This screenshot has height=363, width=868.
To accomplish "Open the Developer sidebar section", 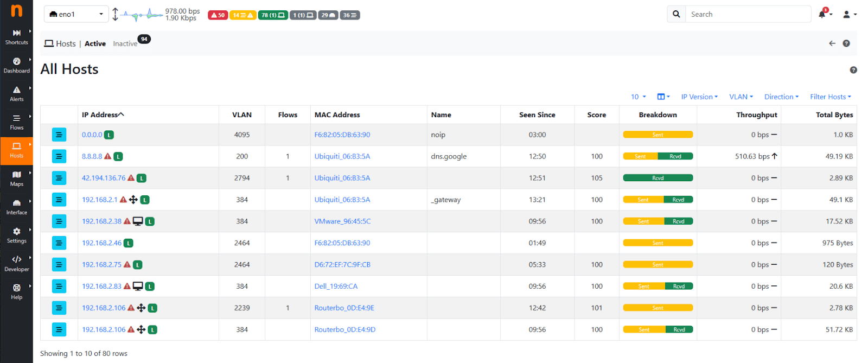I will 16,263.
